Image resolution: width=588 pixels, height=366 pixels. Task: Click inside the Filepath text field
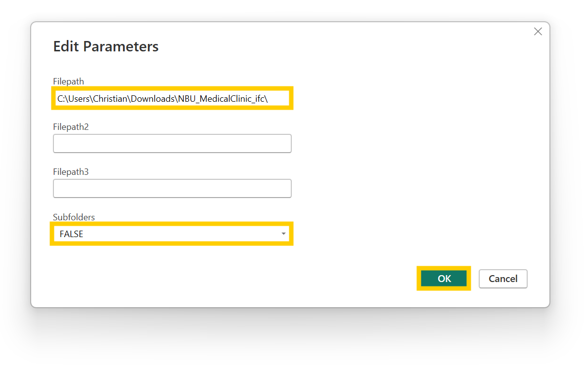pos(172,98)
